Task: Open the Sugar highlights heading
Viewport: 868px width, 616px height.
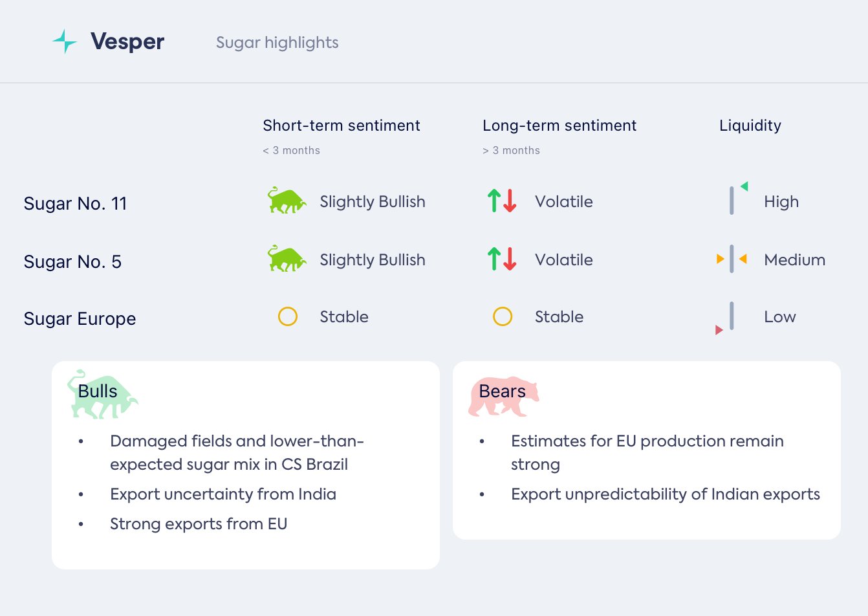Action: coord(277,43)
